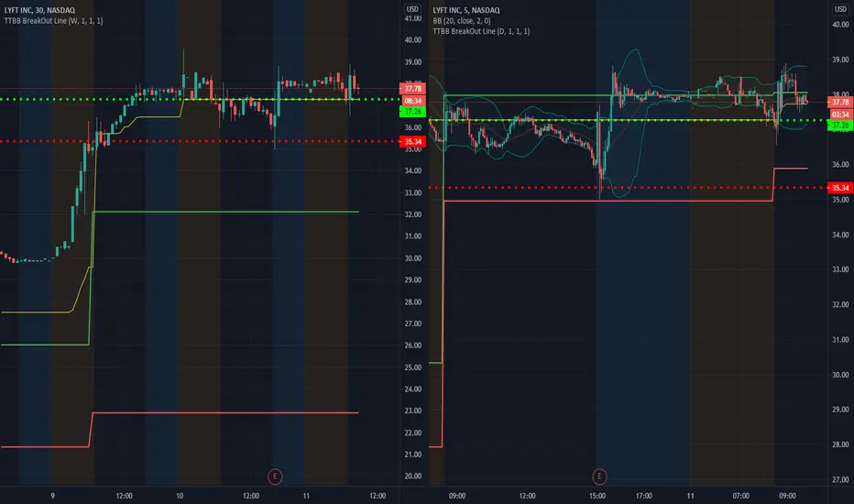Image resolution: width=854 pixels, height=504 pixels.
Task: Click 20.00 on the 30-minute chart price scale
Action: [413, 477]
